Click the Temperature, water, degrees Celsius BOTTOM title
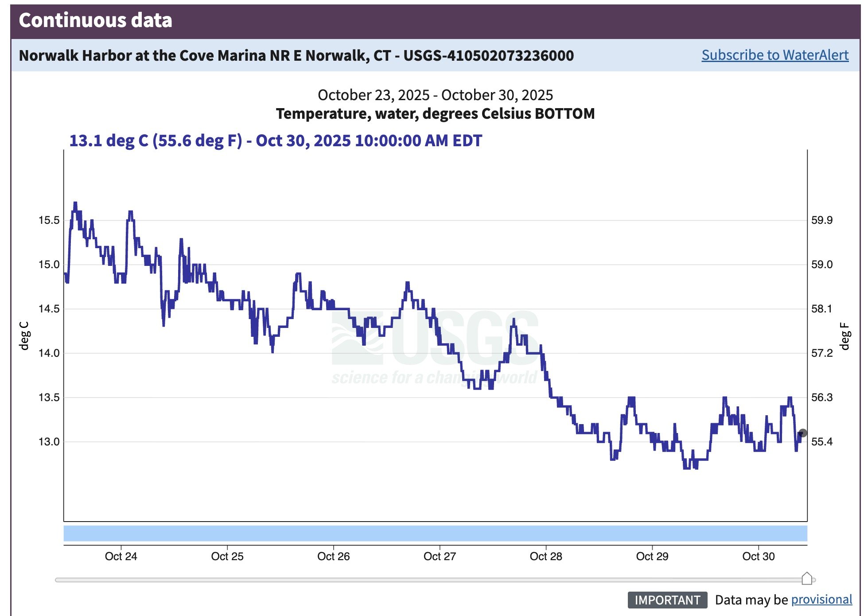This screenshot has width=864, height=616. point(435,113)
